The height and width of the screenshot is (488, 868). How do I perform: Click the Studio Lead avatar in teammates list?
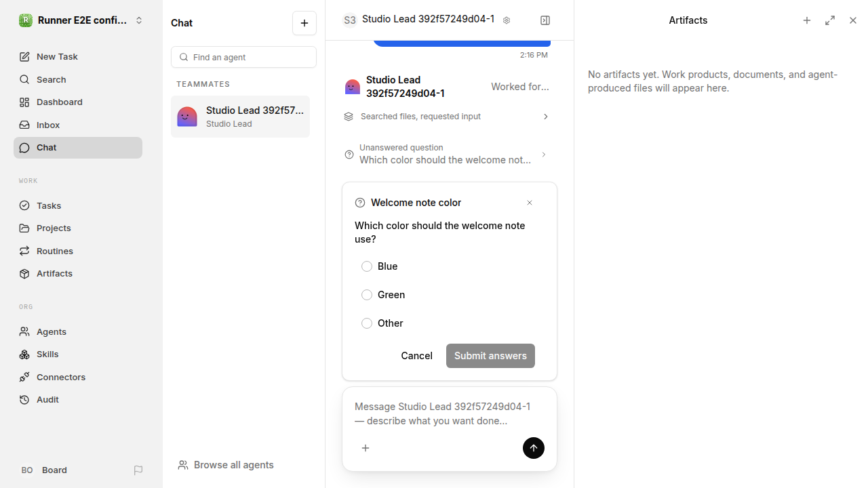pyautogui.click(x=187, y=117)
